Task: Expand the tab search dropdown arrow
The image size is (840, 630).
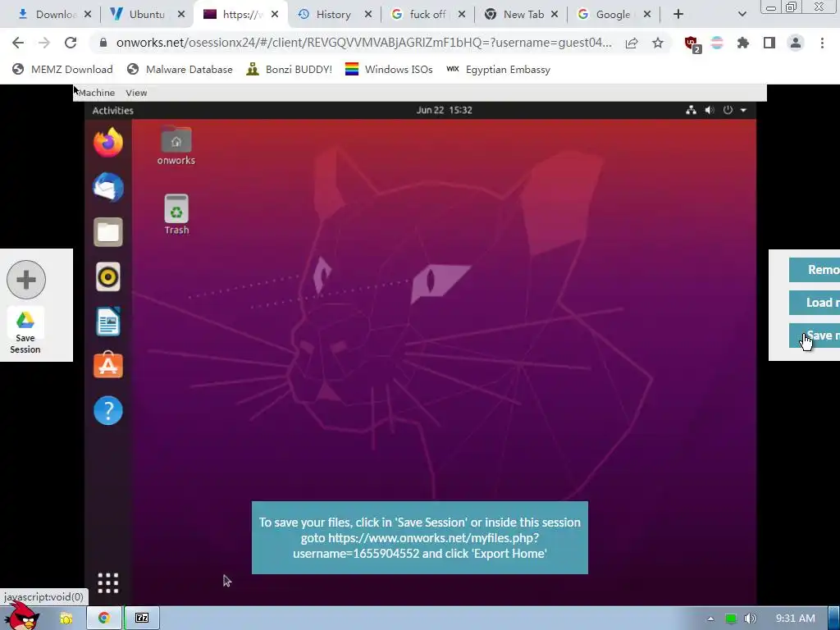Action: (742, 15)
